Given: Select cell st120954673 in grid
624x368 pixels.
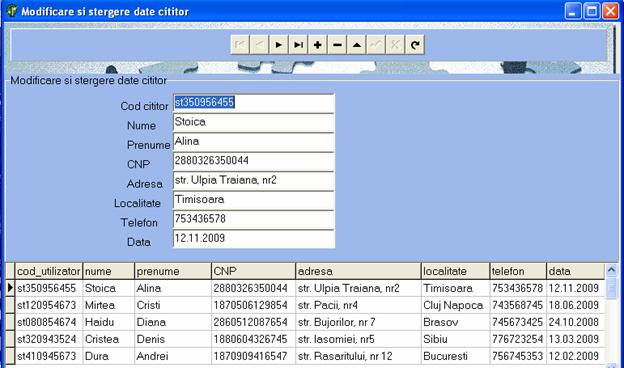Looking at the screenshot, I should (49, 306).
